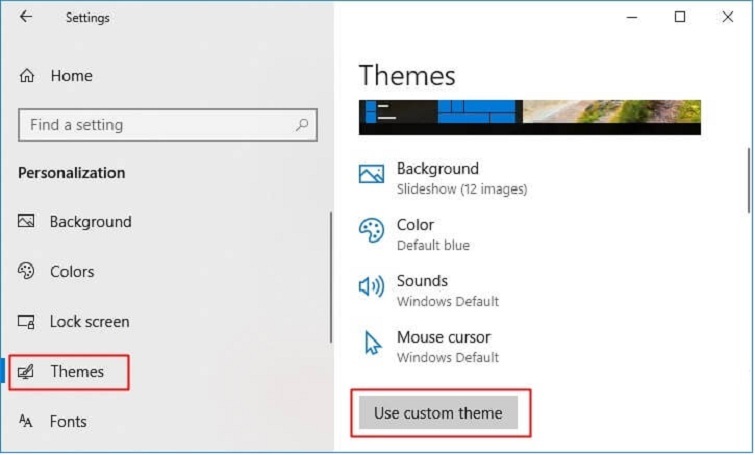Open the Lock screen settings page
This screenshot has height=455, width=755.
coord(89,322)
